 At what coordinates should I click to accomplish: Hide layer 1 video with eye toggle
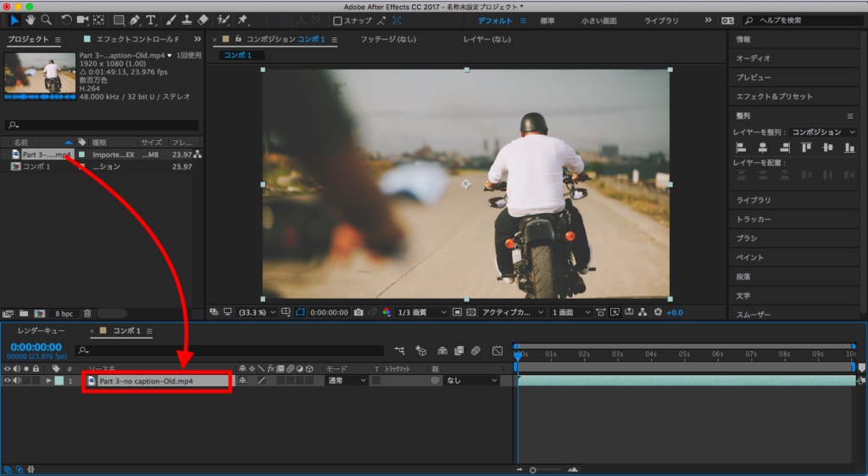(x=8, y=381)
